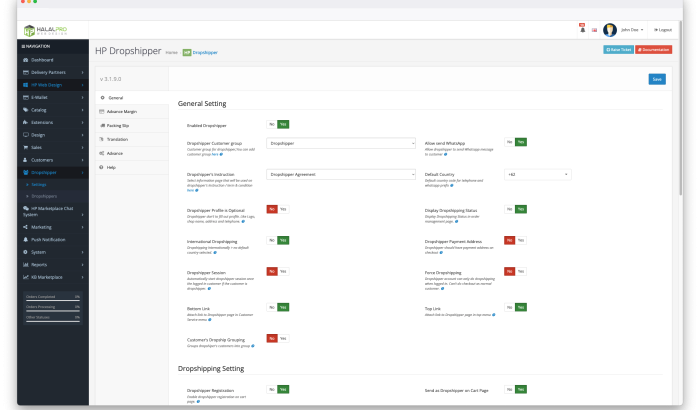Click the Orders Completed progress bar
This screenshot has height=410, width=700.
[53, 300]
